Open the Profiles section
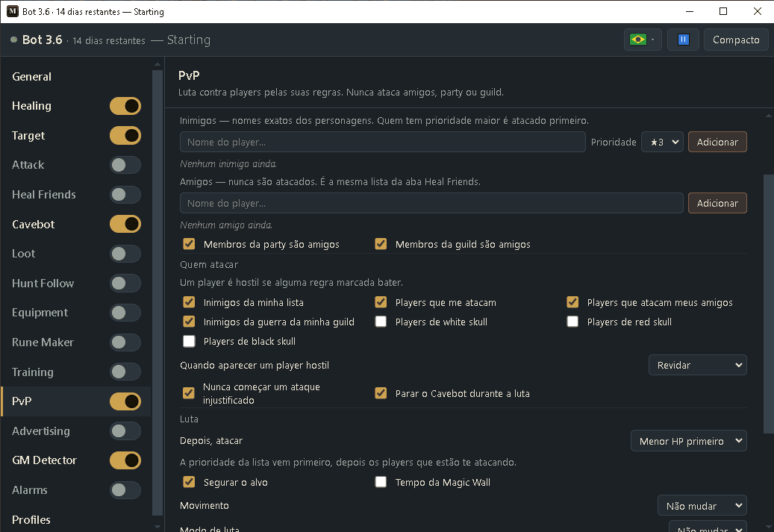 coord(31,519)
